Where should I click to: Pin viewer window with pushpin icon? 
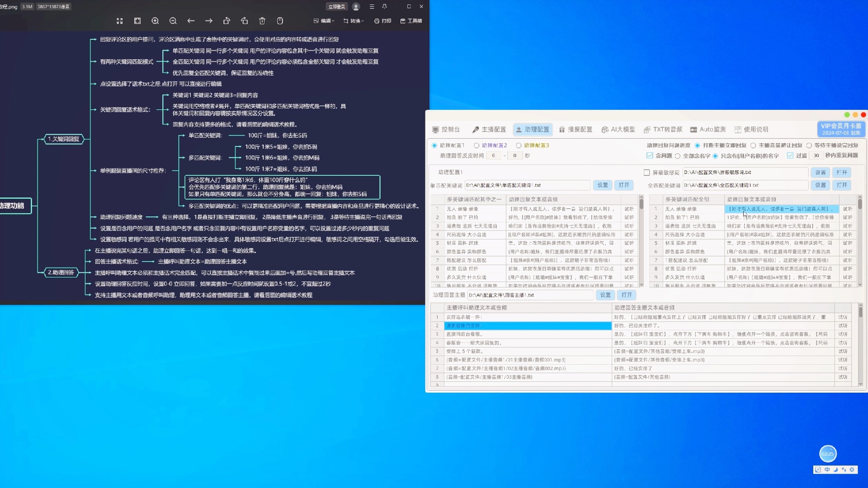tap(384, 6)
